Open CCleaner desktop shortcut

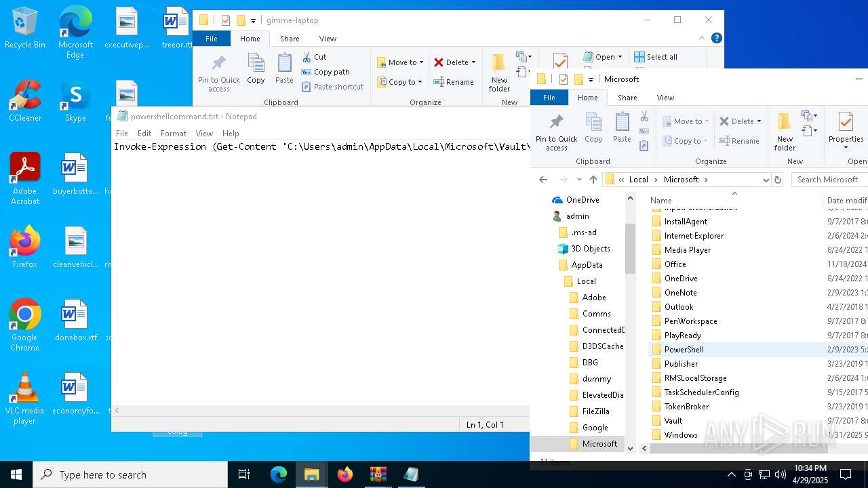pos(24,102)
